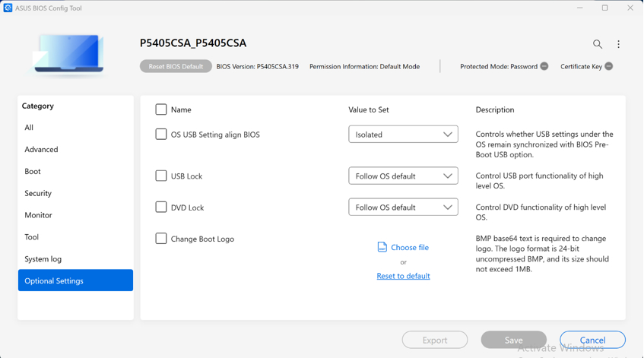Click the Choose file document icon

(382, 247)
